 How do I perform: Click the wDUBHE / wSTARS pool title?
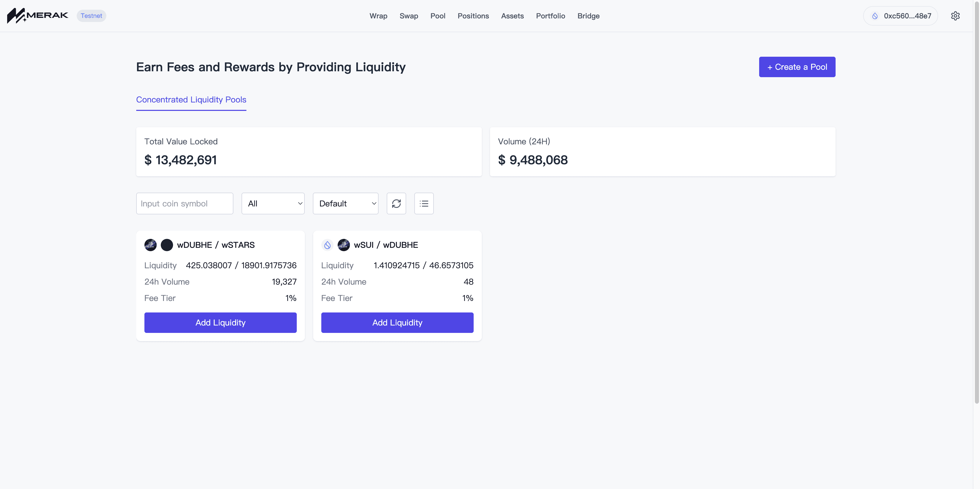[216, 245]
